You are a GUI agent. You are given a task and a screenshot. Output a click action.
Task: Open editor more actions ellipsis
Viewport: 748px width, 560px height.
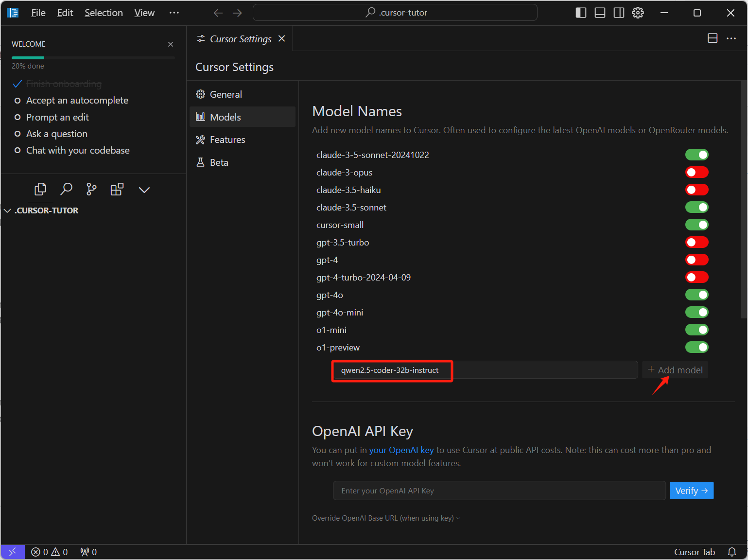pyautogui.click(x=731, y=38)
